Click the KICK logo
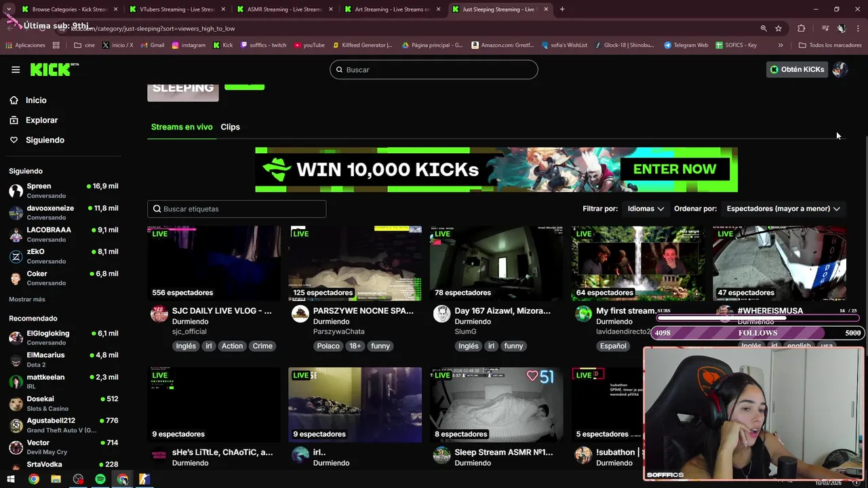This screenshot has height=488, width=868. tap(54, 69)
